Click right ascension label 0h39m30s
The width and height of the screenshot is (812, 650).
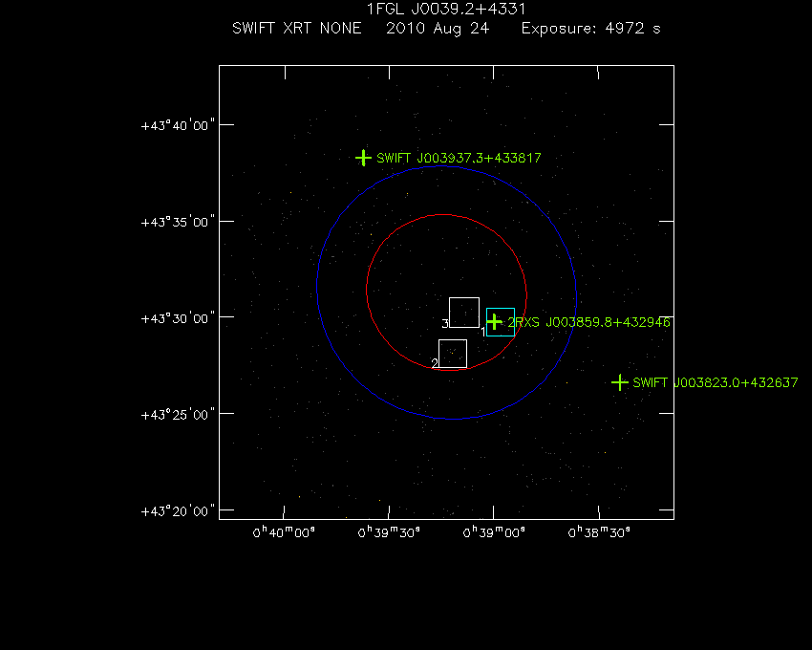click(389, 532)
